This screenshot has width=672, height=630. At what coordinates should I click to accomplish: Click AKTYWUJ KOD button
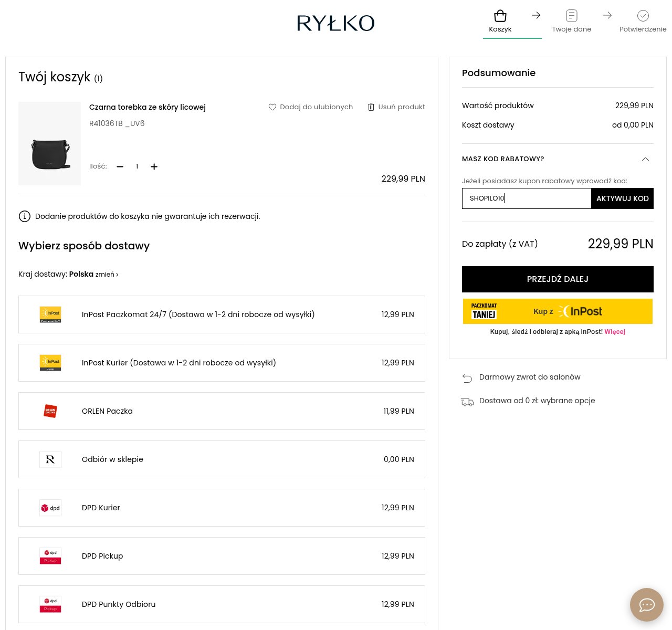point(623,198)
